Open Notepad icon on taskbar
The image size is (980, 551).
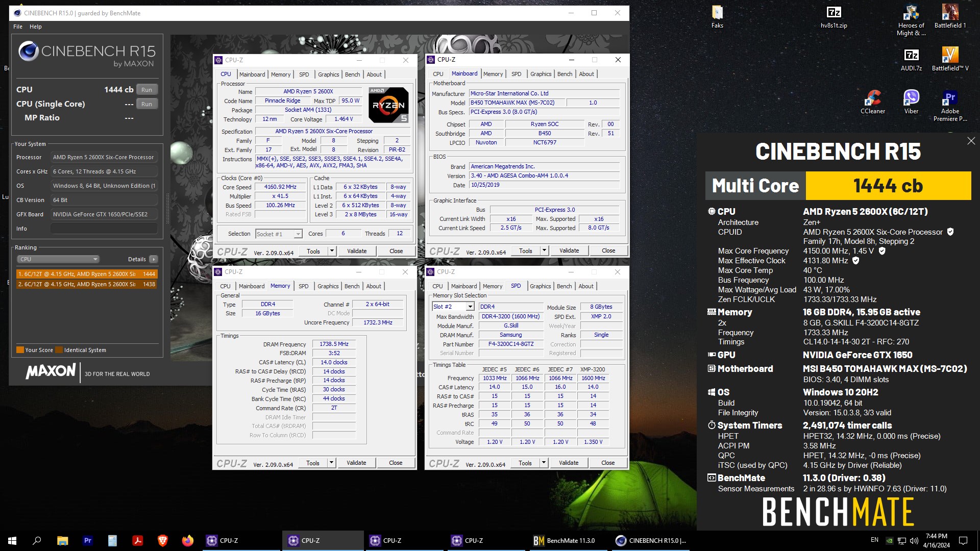coord(112,540)
